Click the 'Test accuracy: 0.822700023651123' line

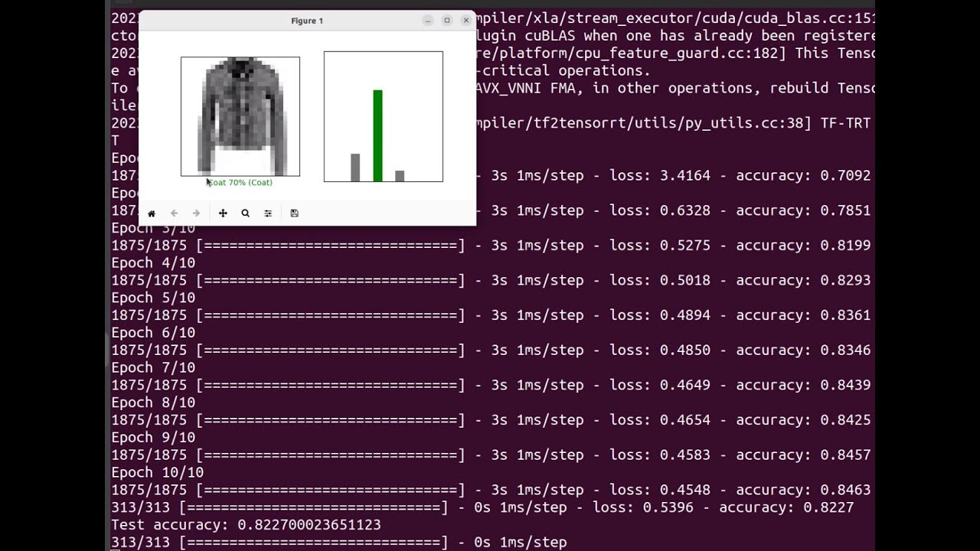point(246,525)
